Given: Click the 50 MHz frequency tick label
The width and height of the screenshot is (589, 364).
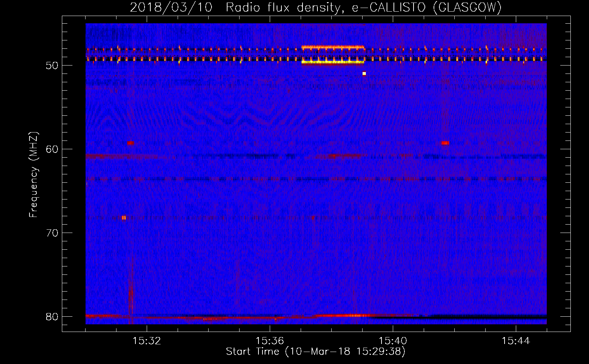Looking at the screenshot, I should (52, 66).
